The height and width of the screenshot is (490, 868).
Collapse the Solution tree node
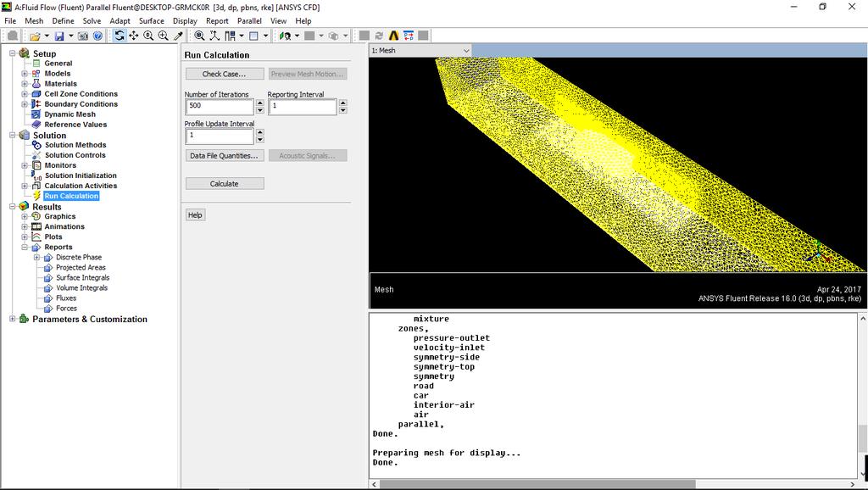pyautogui.click(x=12, y=135)
